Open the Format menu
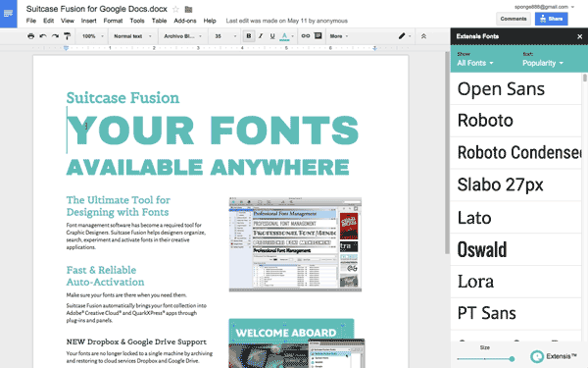 (x=113, y=21)
